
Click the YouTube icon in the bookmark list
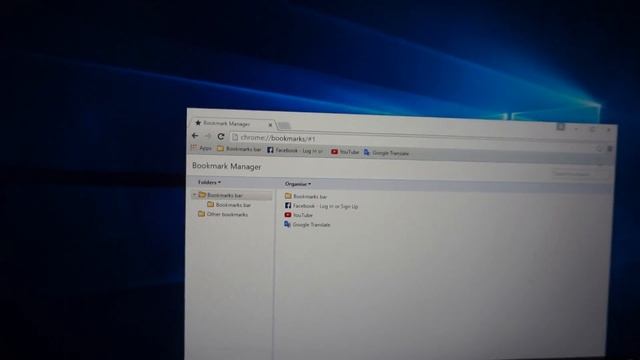288,215
